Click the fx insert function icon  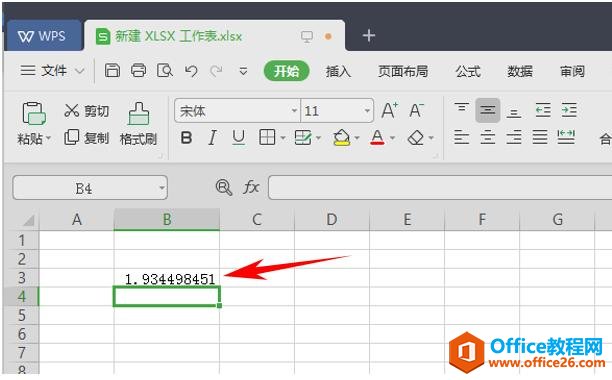click(x=251, y=187)
